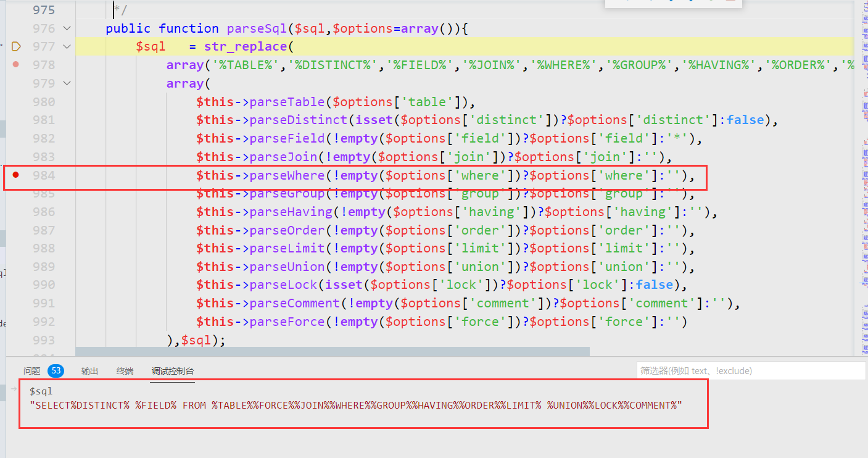Click the editor horizontal scrollbar
Screen dimensions: 868x458
(x=333, y=351)
